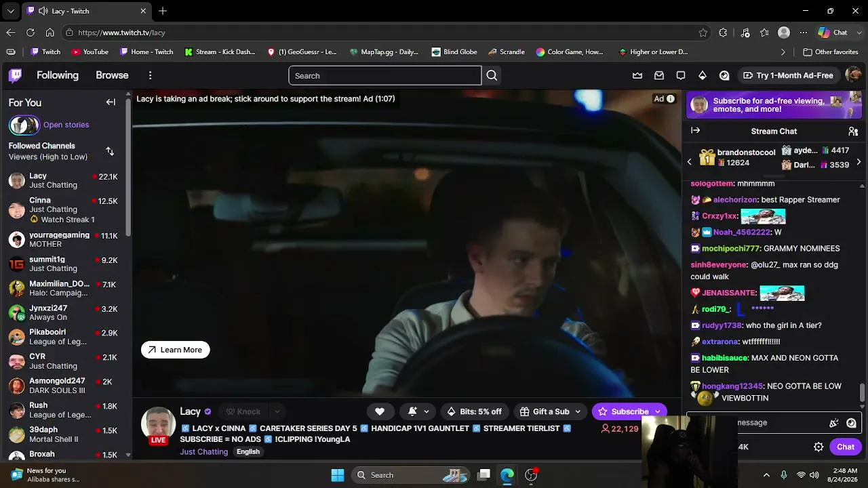Screen dimensions: 868x488
Task: Open Edge Settings and more menu
Action: (x=804, y=33)
